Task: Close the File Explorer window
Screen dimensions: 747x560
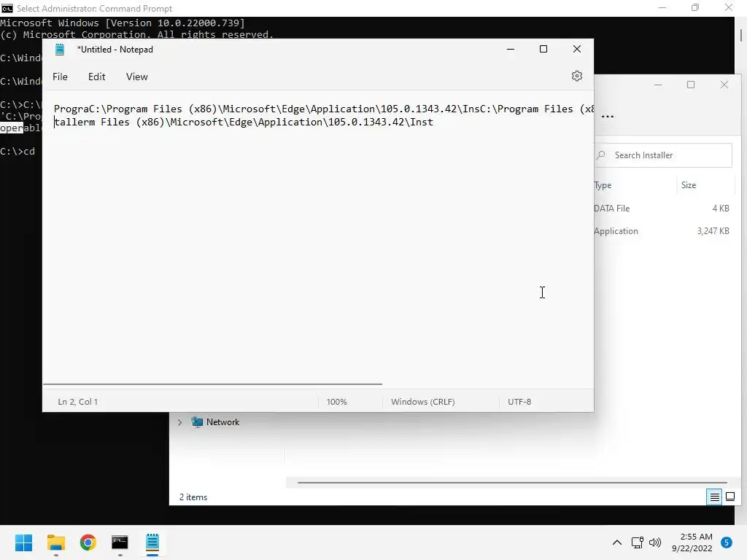Action: click(x=724, y=85)
